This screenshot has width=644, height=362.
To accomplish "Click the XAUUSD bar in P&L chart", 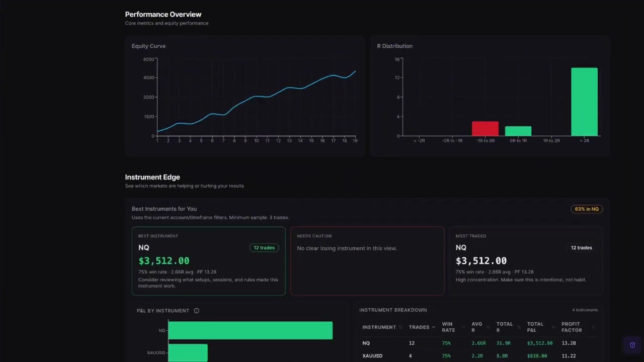I will click(188, 353).
